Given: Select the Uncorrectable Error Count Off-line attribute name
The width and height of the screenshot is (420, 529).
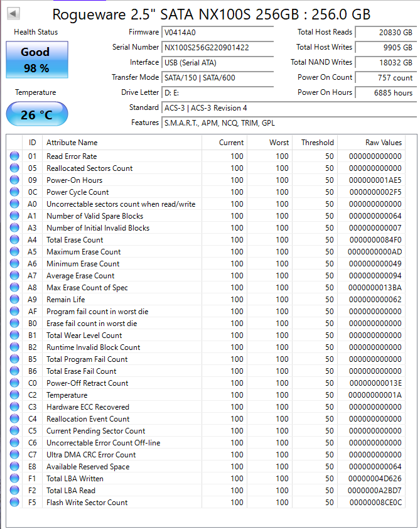Looking at the screenshot, I should pos(103,443).
